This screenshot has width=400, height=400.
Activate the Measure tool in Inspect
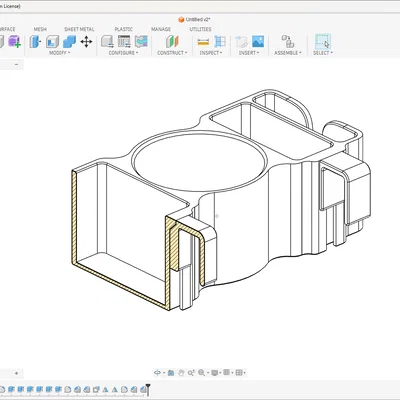click(203, 42)
